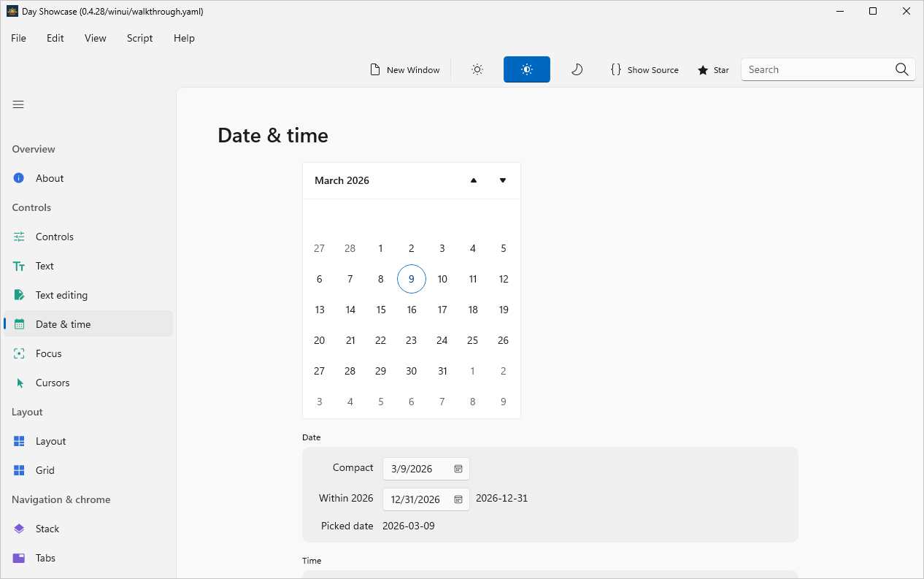Go to Text editing page
This screenshot has height=579, width=924.
(88, 295)
